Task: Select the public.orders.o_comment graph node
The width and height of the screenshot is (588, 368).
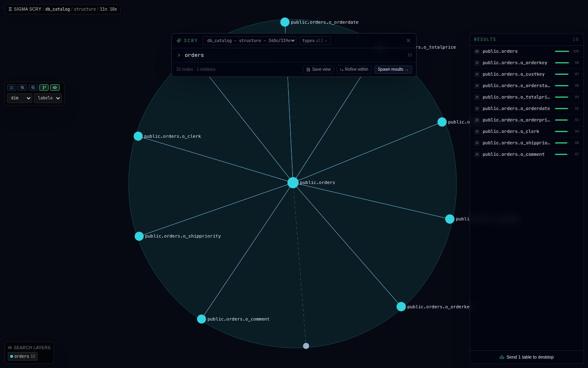Action: 201,319
